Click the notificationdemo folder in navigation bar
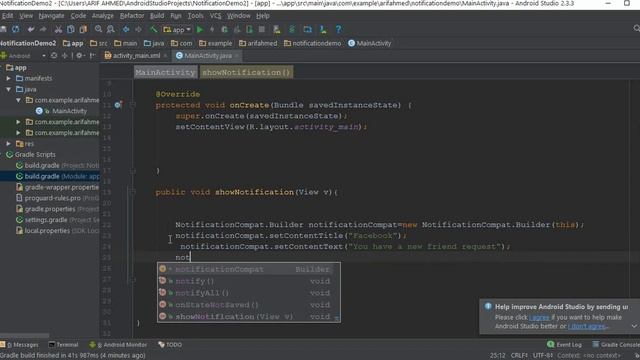Screen dimensions: 640x360 tap(312, 43)
